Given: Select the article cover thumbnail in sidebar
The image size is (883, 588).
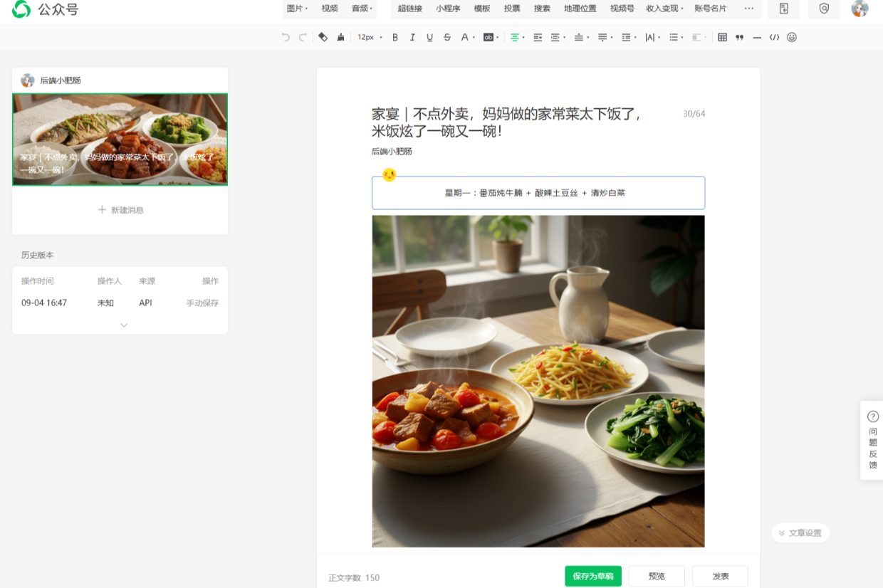Looking at the screenshot, I should click(120, 140).
